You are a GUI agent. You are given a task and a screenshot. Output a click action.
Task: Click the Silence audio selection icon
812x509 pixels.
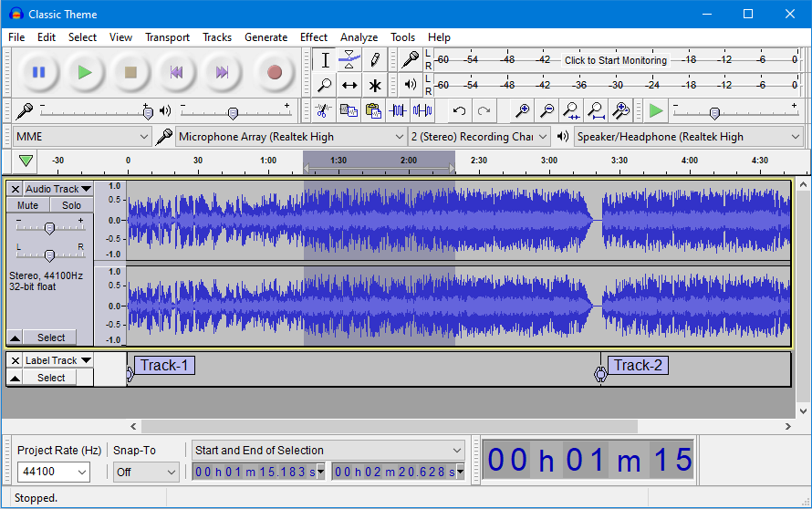422,110
